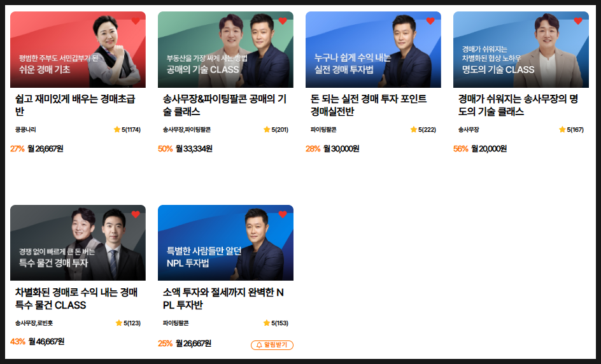Viewport: 601px width, 364px height.
Task: Open the 쉬운 경매 기초 thumbnail
Action: tap(78, 50)
